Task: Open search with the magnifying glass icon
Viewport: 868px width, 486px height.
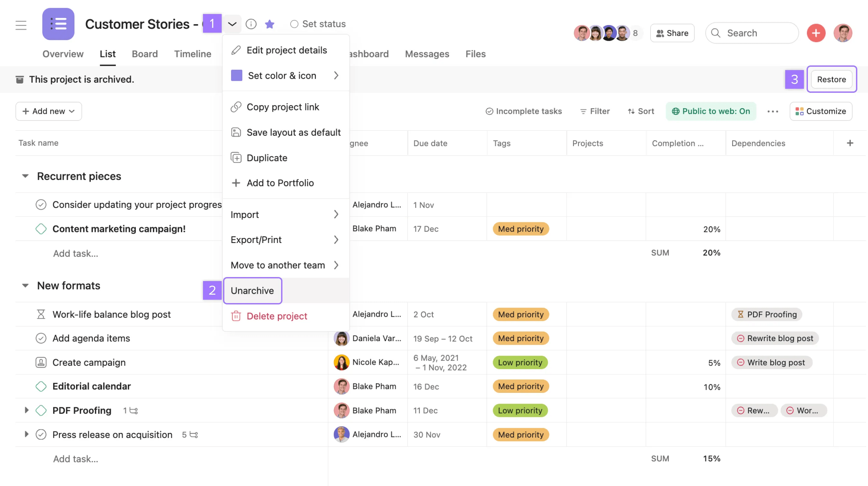Action: 716,33
